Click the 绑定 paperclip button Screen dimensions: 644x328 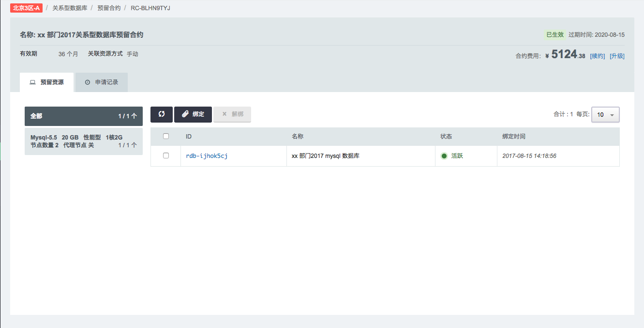pos(193,114)
